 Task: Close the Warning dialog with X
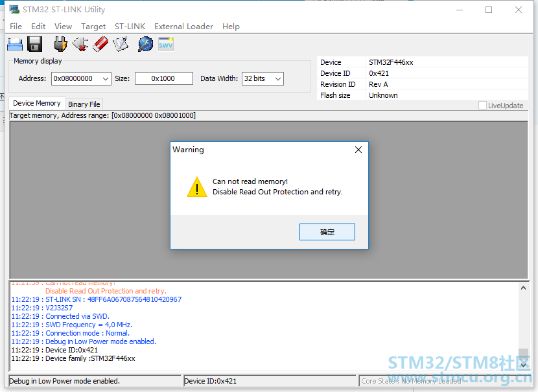click(358, 150)
